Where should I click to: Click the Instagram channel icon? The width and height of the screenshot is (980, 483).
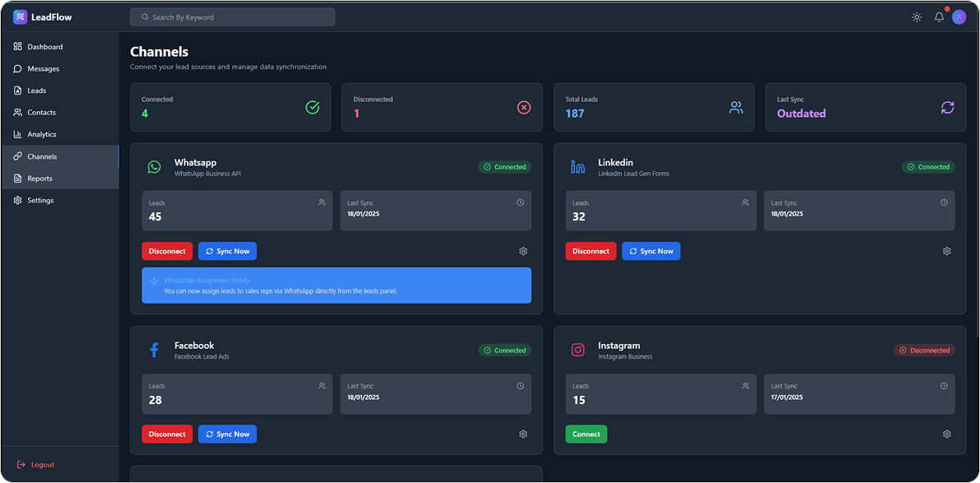pyautogui.click(x=578, y=350)
